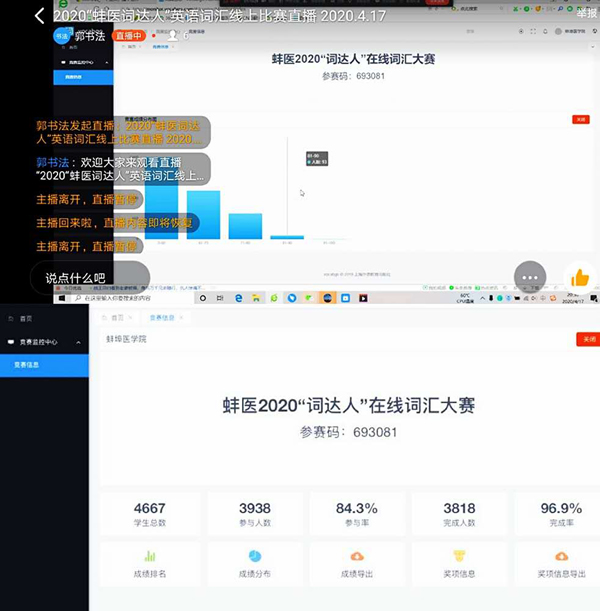Select 竞赛信息 in the sidebar

(27, 365)
